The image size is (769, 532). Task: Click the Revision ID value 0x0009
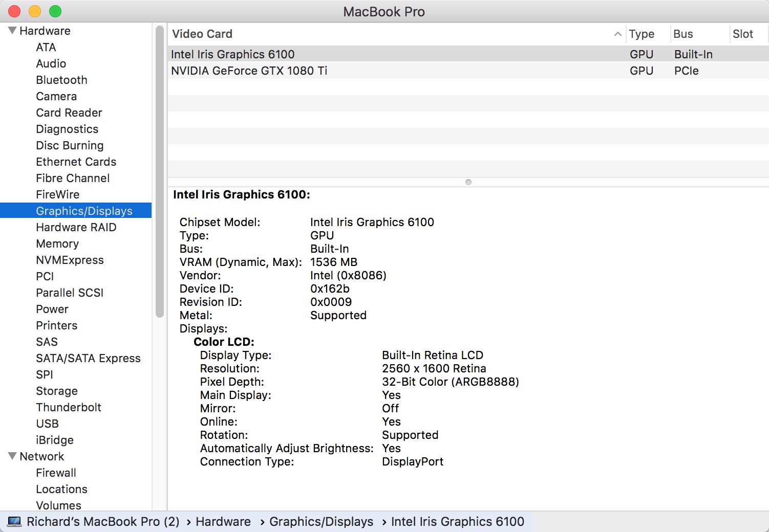click(x=331, y=302)
